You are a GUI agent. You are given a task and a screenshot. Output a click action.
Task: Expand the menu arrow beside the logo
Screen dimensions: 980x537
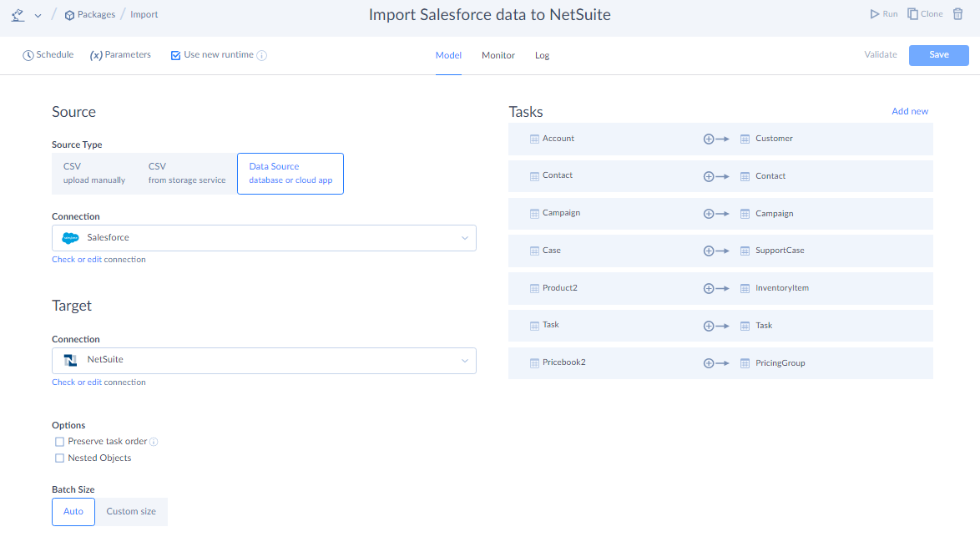tap(38, 16)
